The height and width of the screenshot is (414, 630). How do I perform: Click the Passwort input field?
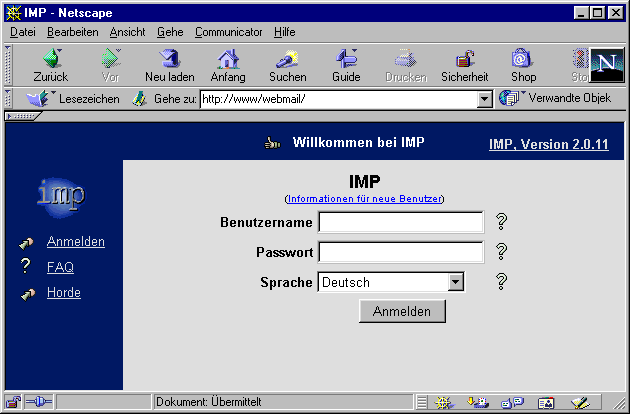click(401, 252)
